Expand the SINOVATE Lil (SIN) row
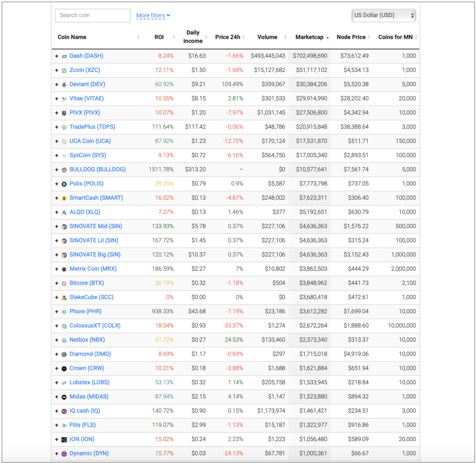 (57, 241)
